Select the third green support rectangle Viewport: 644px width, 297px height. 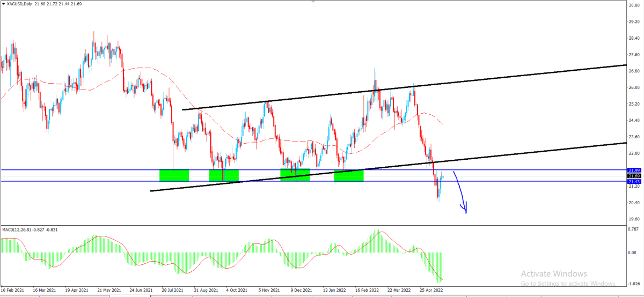295,175
